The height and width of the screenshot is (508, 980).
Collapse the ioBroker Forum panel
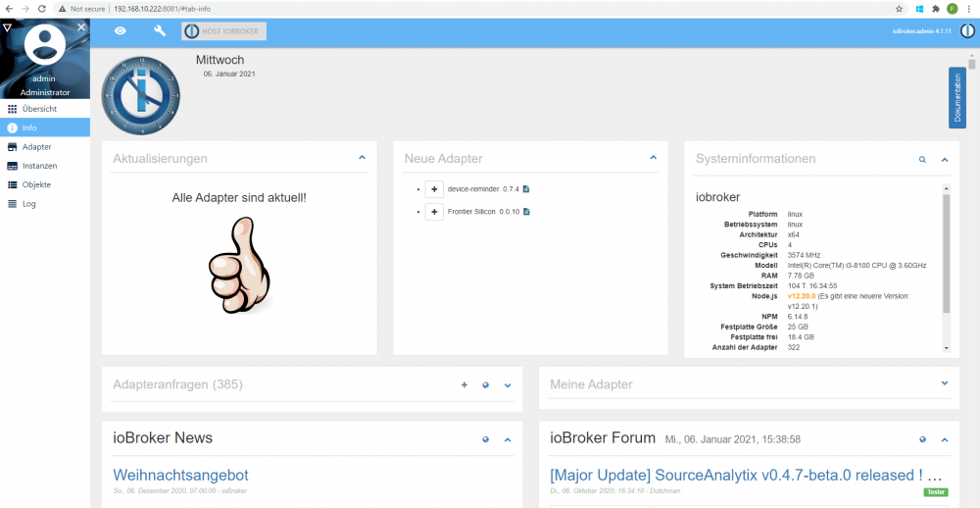click(945, 439)
